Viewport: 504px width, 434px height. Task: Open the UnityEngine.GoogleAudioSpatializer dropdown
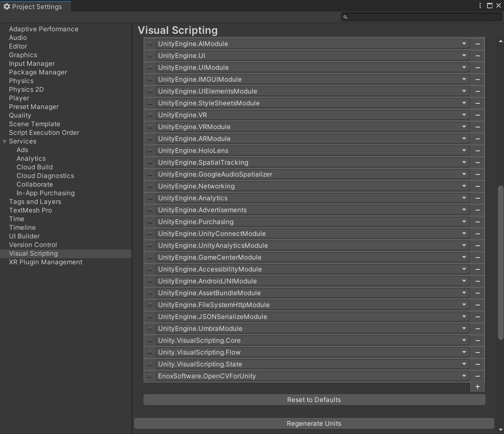312,174
